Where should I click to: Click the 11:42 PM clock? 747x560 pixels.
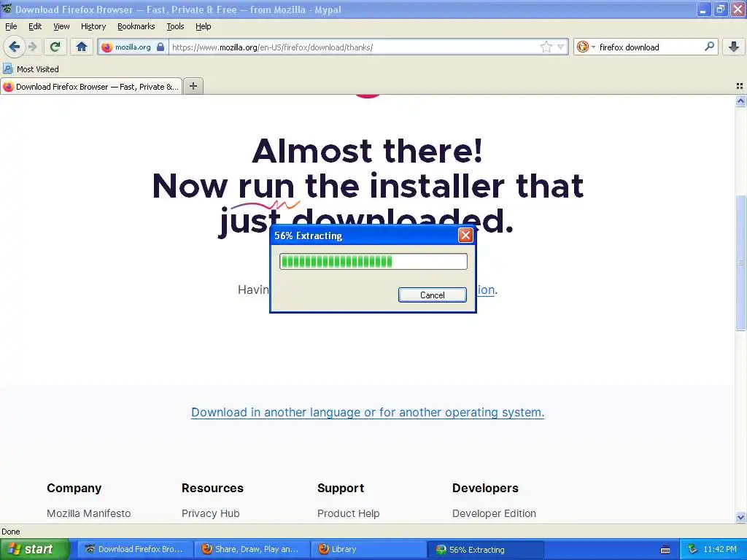(720, 549)
